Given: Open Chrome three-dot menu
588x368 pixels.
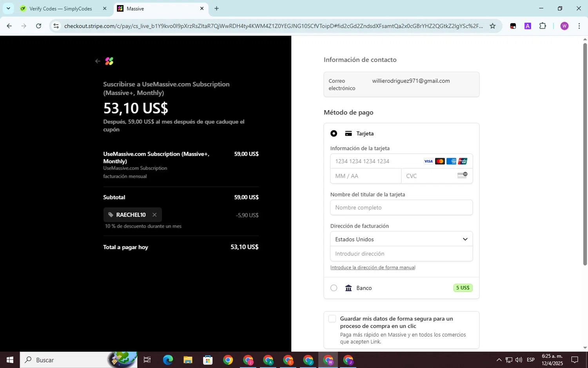Looking at the screenshot, I should [x=579, y=26].
